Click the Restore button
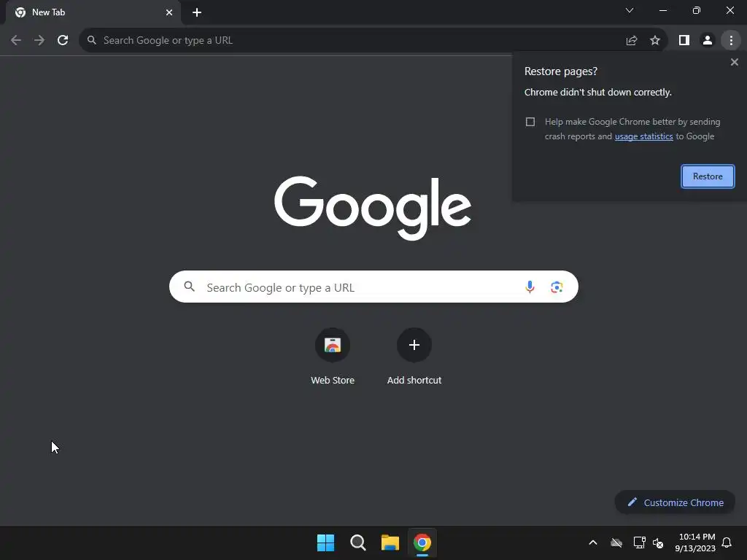Viewport: 747px width, 560px height. click(708, 176)
